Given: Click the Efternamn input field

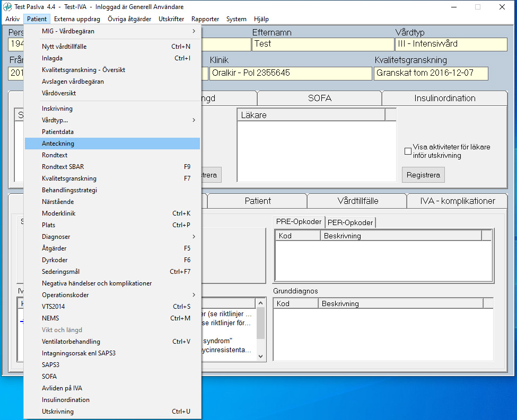Looking at the screenshot, I should (322, 44).
